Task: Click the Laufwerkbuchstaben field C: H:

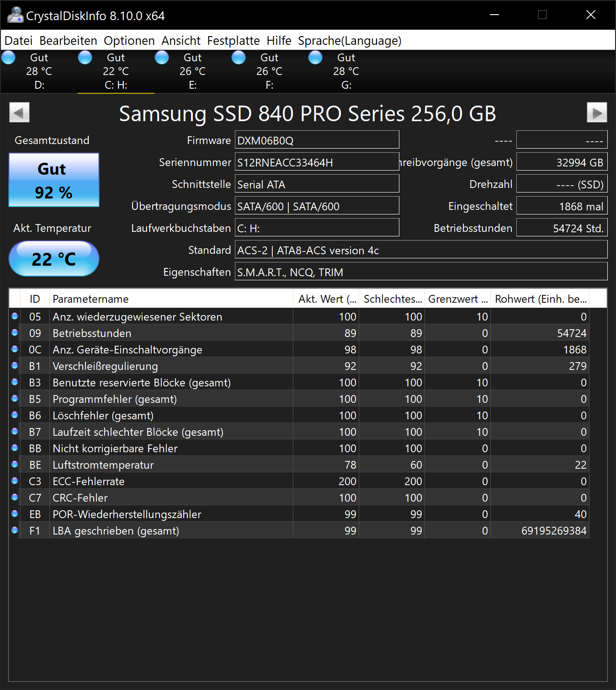Action: point(317,228)
